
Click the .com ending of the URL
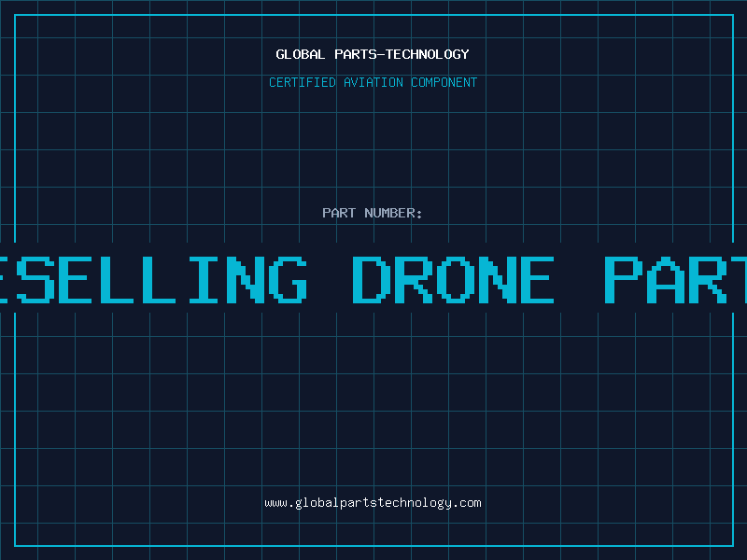tap(467, 503)
